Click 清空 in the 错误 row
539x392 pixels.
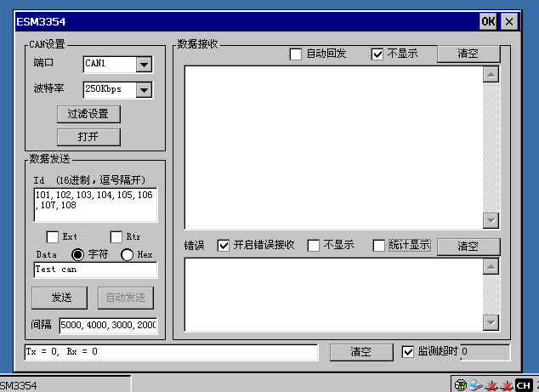468,247
